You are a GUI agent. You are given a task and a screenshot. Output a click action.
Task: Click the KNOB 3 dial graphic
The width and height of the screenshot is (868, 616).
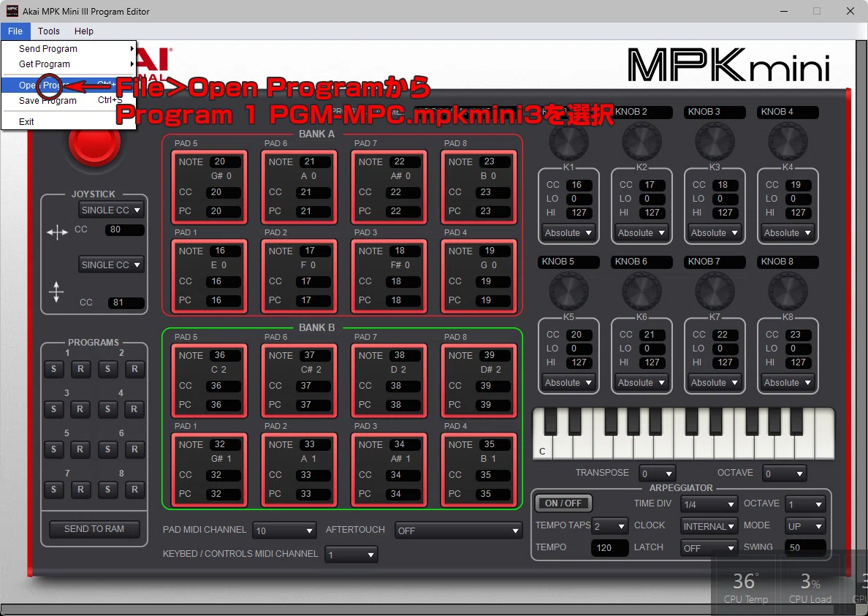715,142
